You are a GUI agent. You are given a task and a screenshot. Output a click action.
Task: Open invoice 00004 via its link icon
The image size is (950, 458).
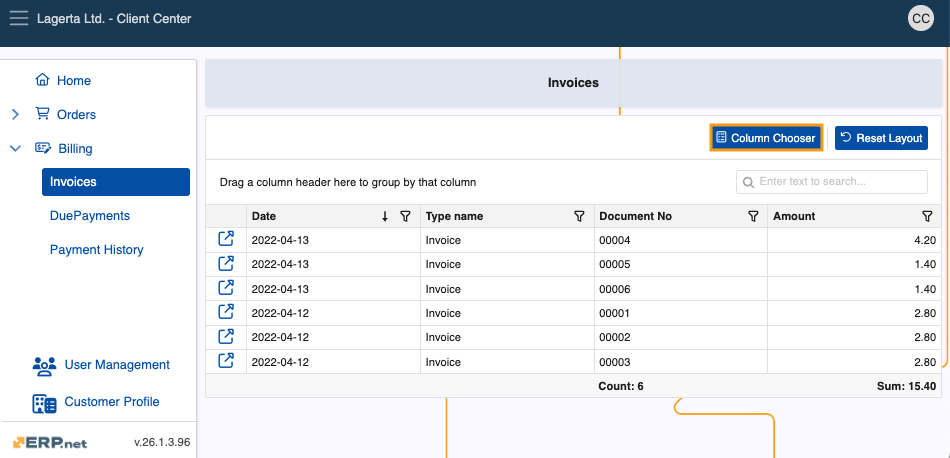coord(226,239)
